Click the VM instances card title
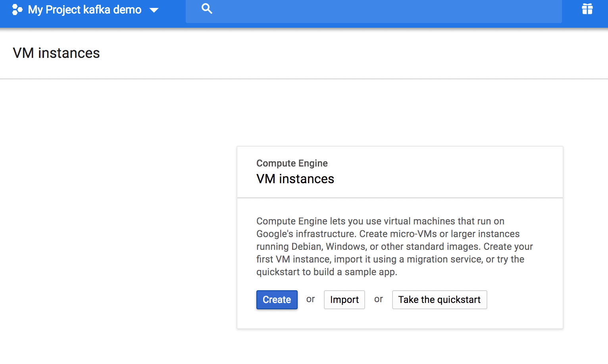This screenshot has height=364, width=608. pyautogui.click(x=295, y=179)
